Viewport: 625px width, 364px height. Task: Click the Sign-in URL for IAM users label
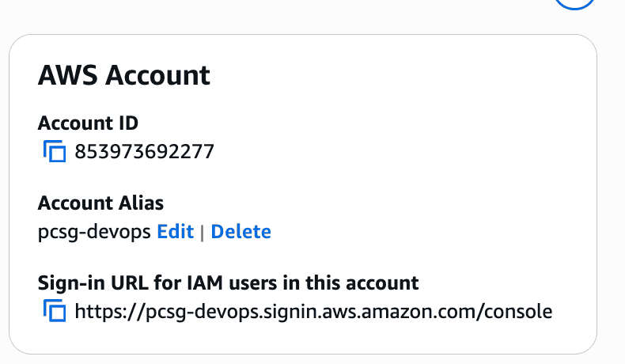(x=228, y=282)
